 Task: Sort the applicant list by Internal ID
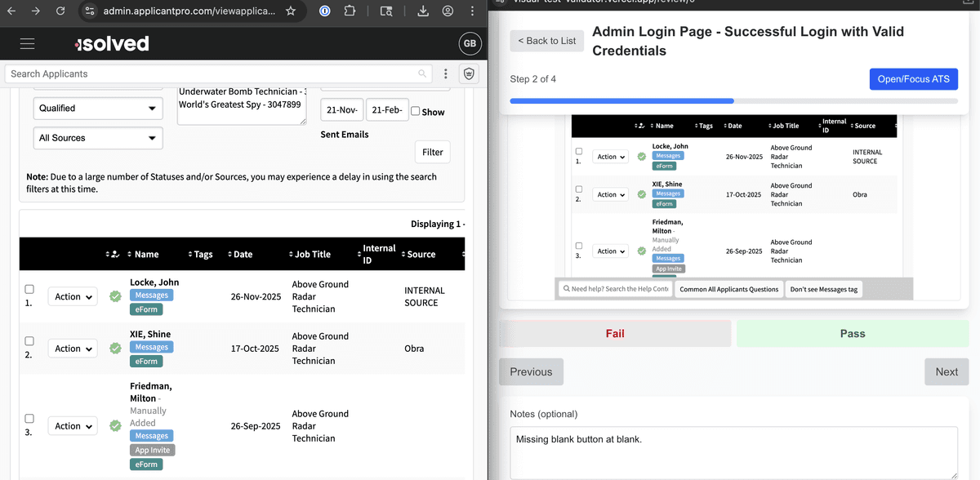tap(376, 254)
